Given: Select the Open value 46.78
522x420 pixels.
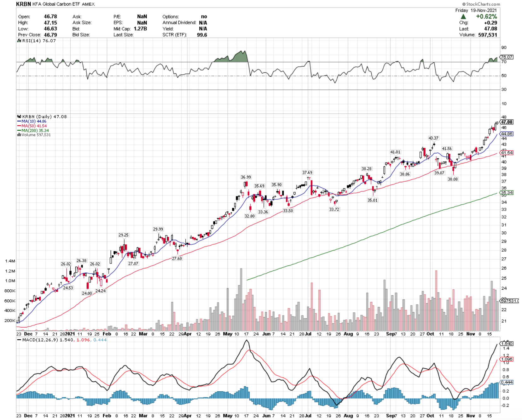Looking at the screenshot, I should click(50, 16).
